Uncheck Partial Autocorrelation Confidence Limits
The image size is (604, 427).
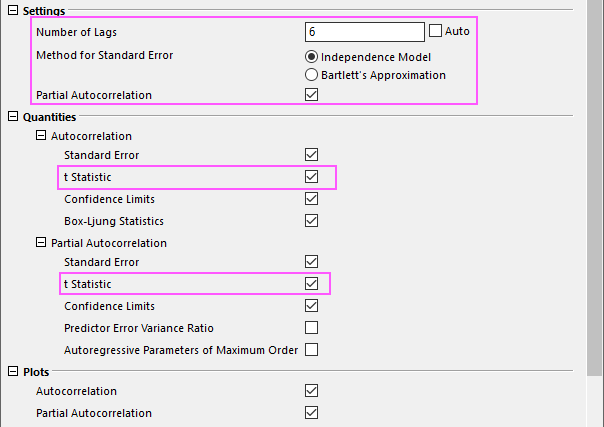click(x=311, y=306)
